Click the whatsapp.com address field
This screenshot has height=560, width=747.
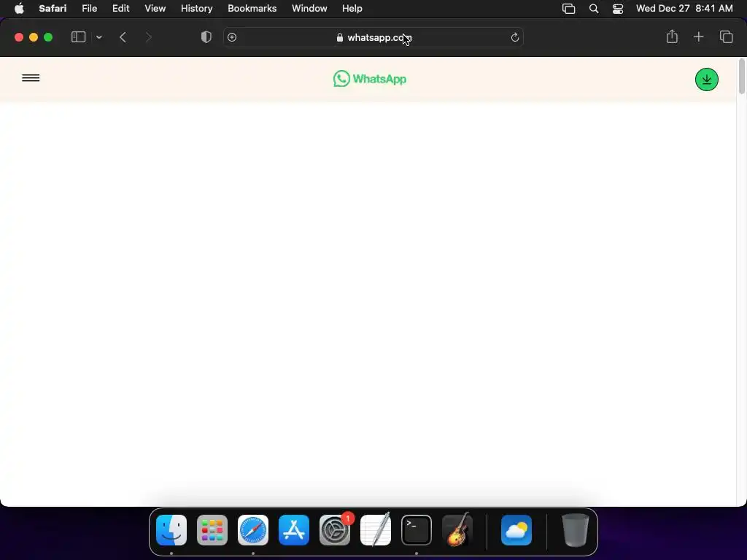[373, 37]
